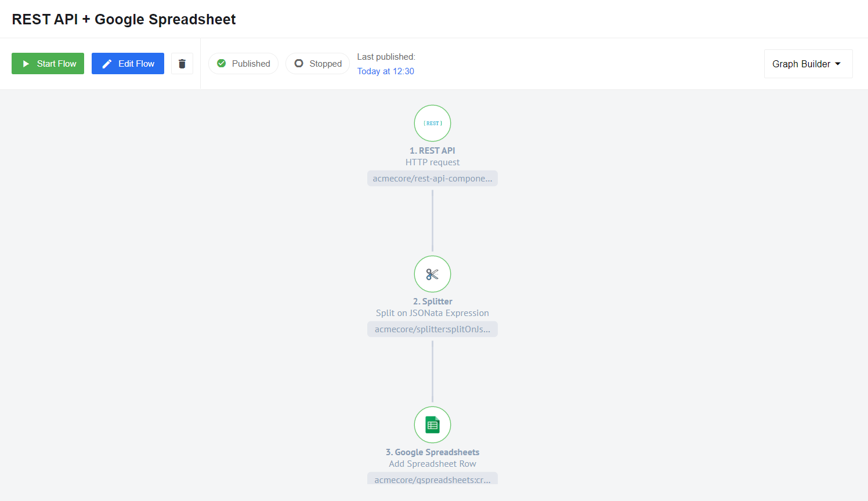Click the Published status badge
This screenshot has height=501, width=868.
pyautogui.click(x=243, y=64)
